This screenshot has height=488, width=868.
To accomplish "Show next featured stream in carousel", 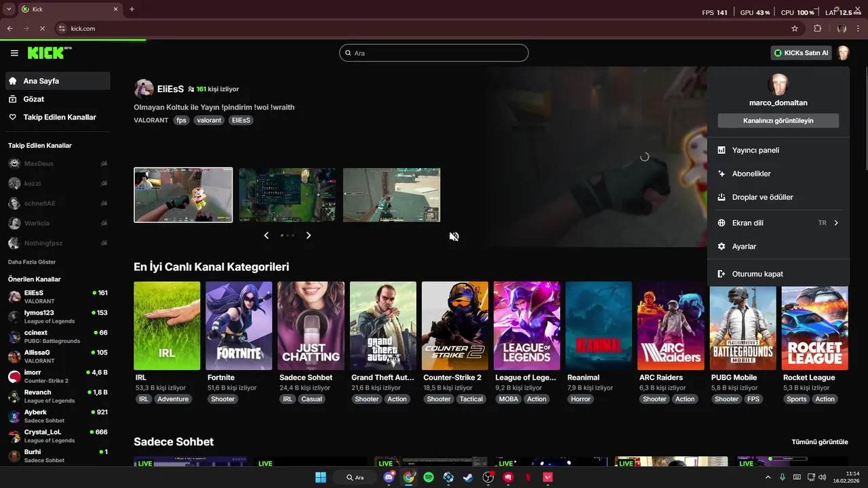I will pyautogui.click(x=309, y=235).
